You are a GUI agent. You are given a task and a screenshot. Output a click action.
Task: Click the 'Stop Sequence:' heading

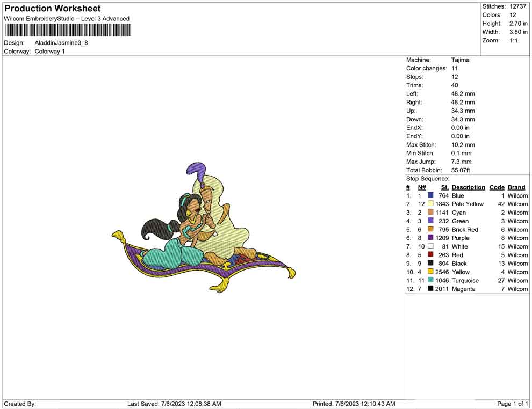tap(428, 179)
